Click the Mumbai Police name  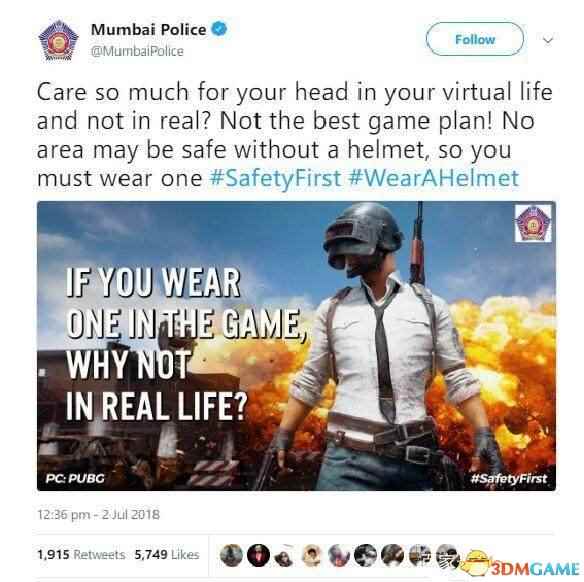[x=149, y=30]
